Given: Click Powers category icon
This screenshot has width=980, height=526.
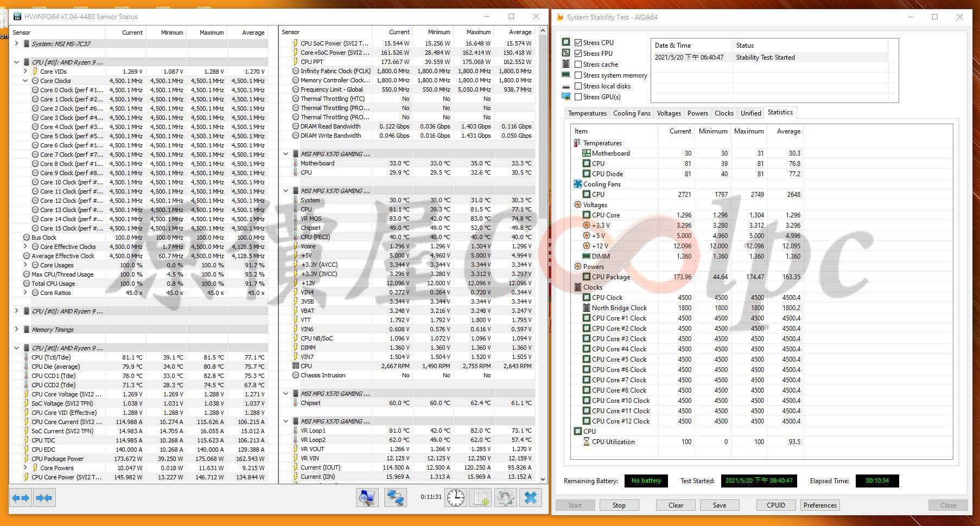Looking at the screenshot, I should coord(577,267).
